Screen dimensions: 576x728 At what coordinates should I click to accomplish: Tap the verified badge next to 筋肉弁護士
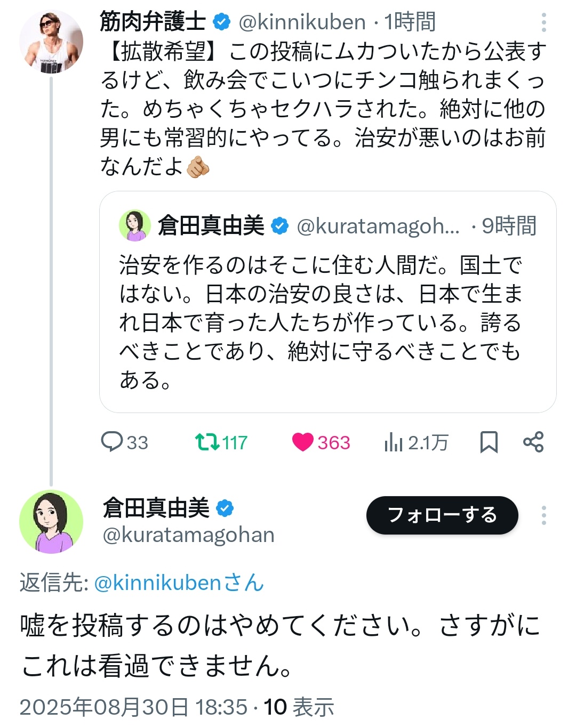[222, 22]
